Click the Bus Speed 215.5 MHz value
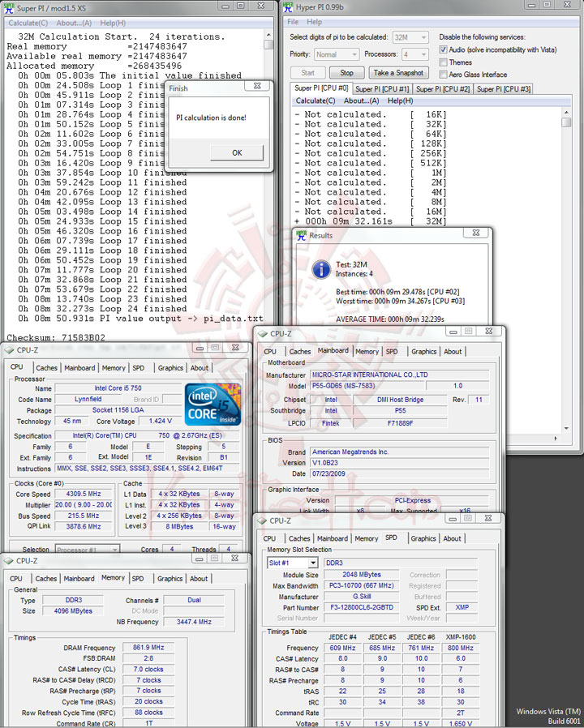This screenshot has width=584, height=728. 84,516
